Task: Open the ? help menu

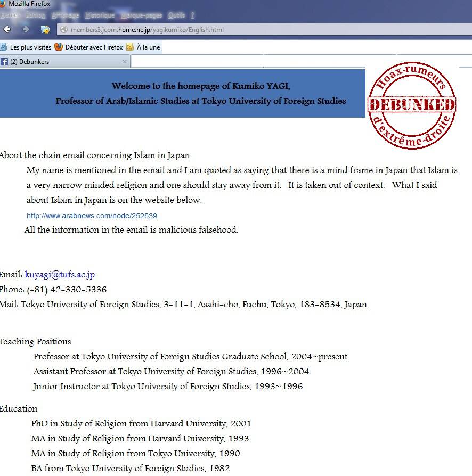Action: (192, 15)
